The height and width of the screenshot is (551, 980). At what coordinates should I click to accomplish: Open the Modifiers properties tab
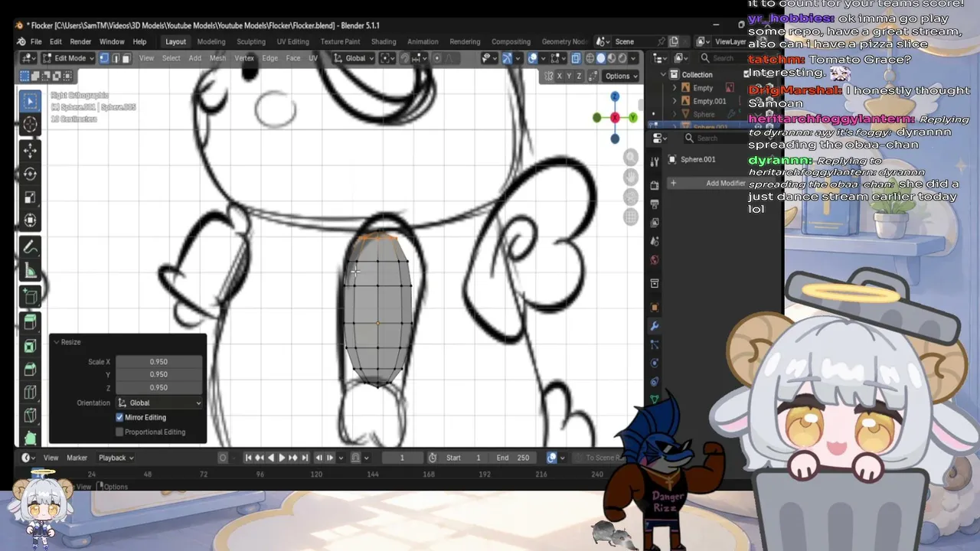654,326
